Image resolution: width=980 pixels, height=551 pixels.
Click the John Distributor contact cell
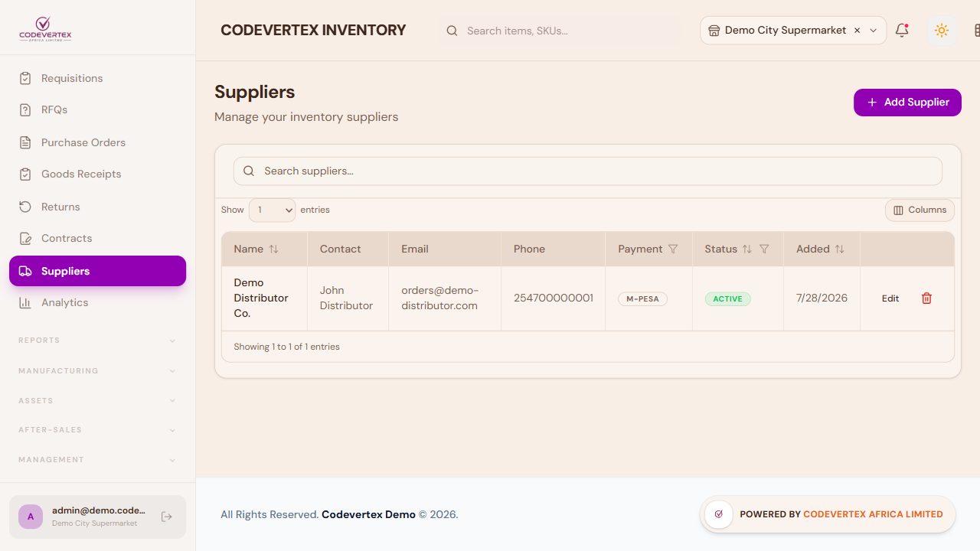tap(346, 298)
